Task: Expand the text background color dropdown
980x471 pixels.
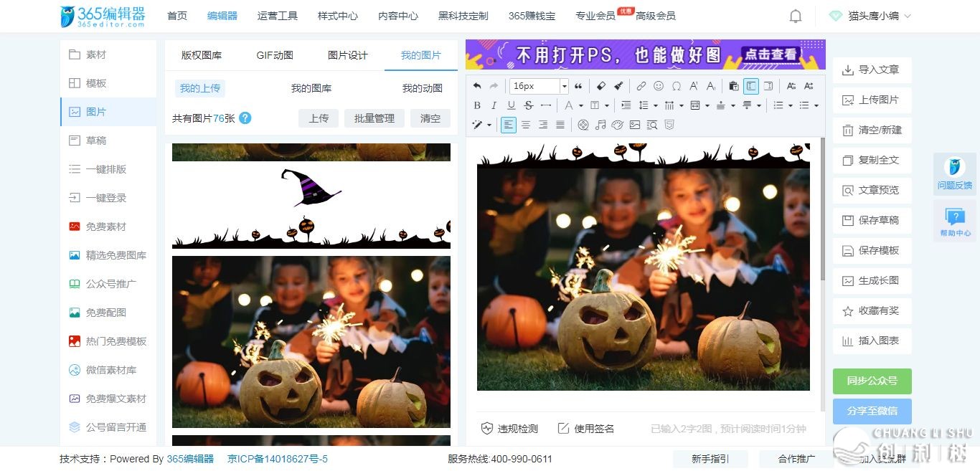Action: click(x=607, y=105)
